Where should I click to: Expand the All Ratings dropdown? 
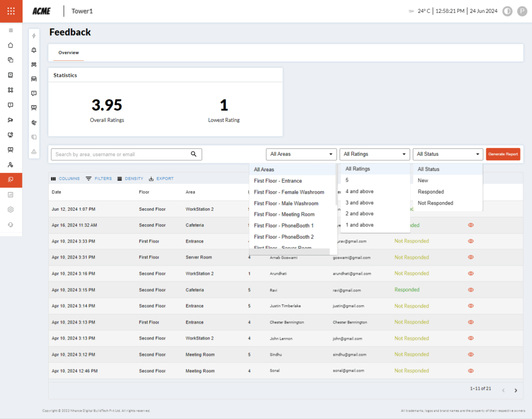tap(375, 154)
